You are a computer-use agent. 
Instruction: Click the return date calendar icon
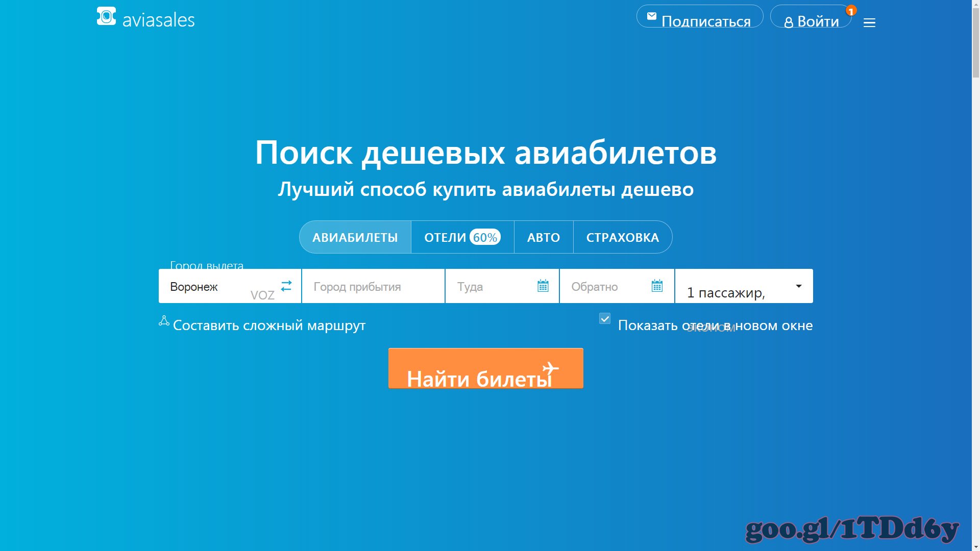[657, 285]
